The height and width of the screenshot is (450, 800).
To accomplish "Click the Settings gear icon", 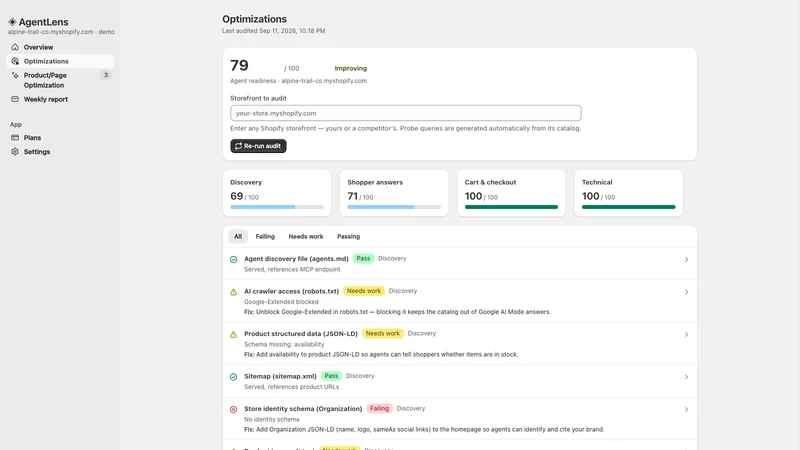I will (x=15, y=152).
